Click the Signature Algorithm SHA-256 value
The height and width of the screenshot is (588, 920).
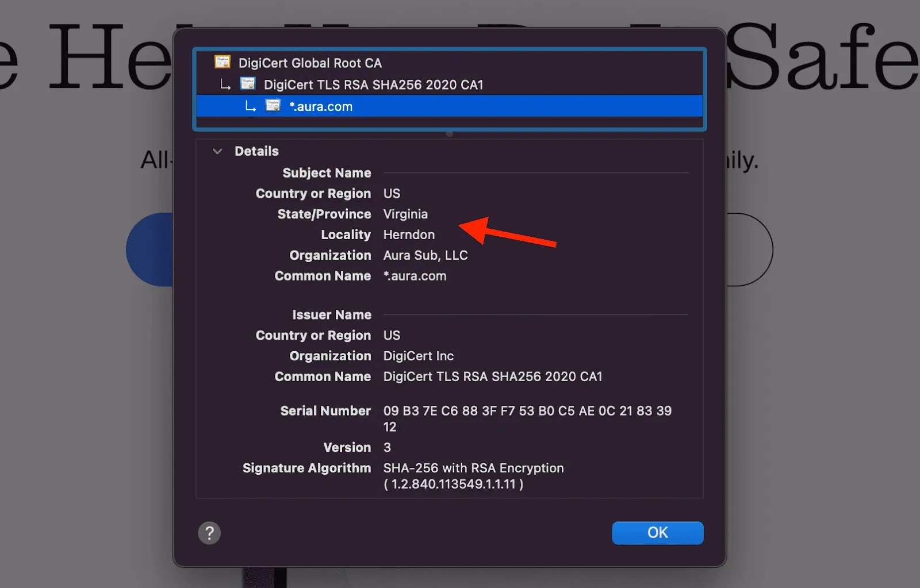tap(473, 468)
